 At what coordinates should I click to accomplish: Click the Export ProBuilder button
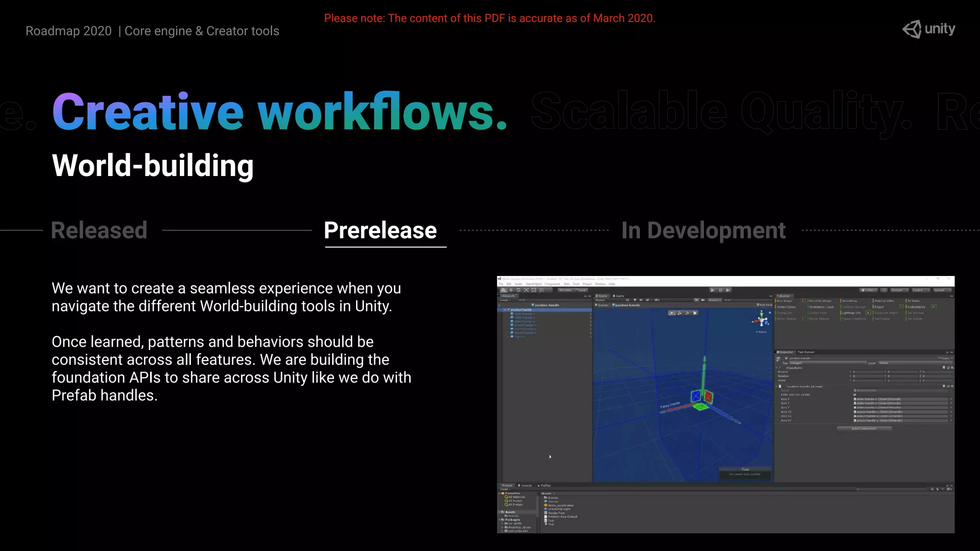pyautogui.click(x=879, y=307)
